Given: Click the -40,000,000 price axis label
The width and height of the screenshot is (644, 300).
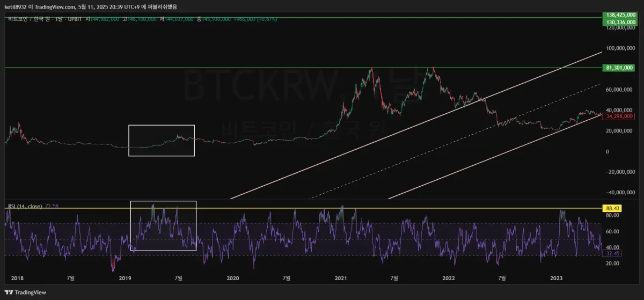Looking at the screenshot, I should pyautogui.click(x=620, y=192).
